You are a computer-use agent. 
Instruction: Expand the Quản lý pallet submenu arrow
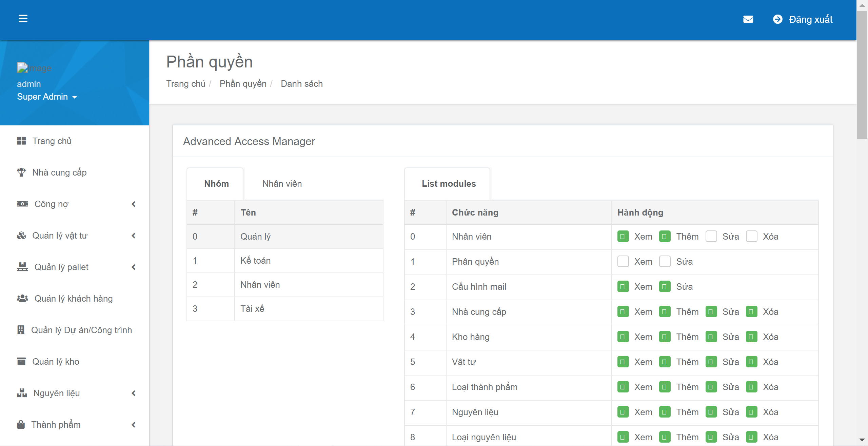pyautogui.click(x=134, y=267)
